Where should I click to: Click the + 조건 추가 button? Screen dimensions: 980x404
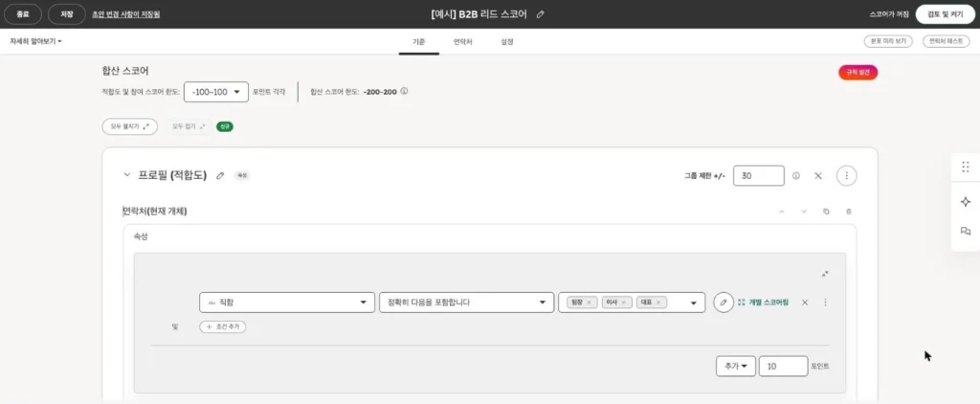click(222, 326)
